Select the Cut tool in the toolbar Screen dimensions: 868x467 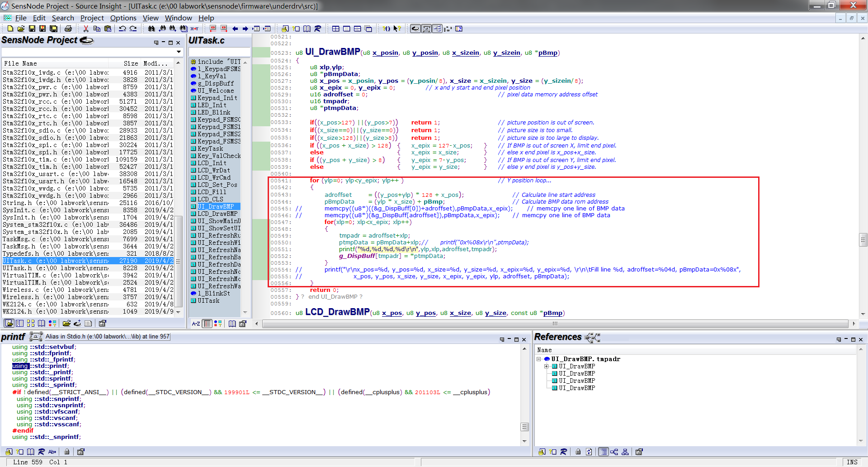point(85,29)
